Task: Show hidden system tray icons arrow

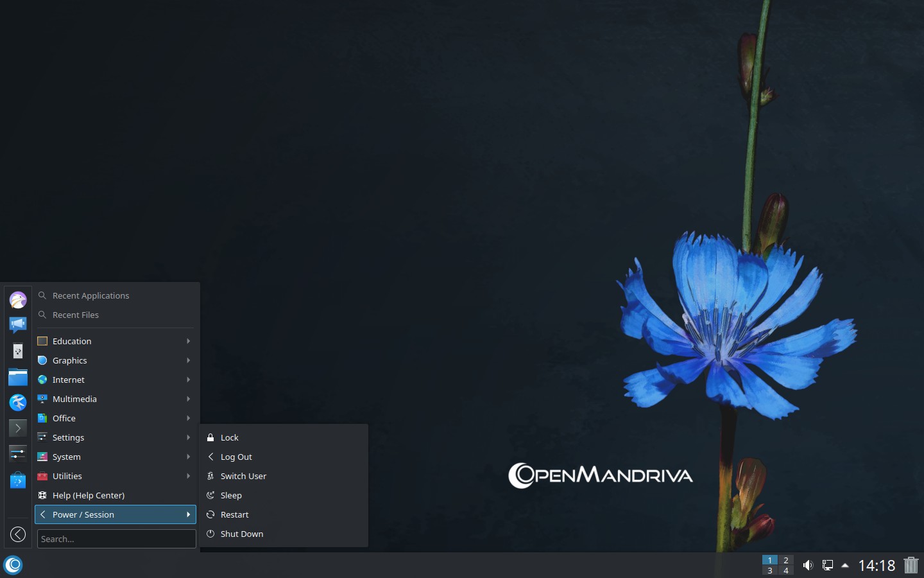Action: coord(845,565)
